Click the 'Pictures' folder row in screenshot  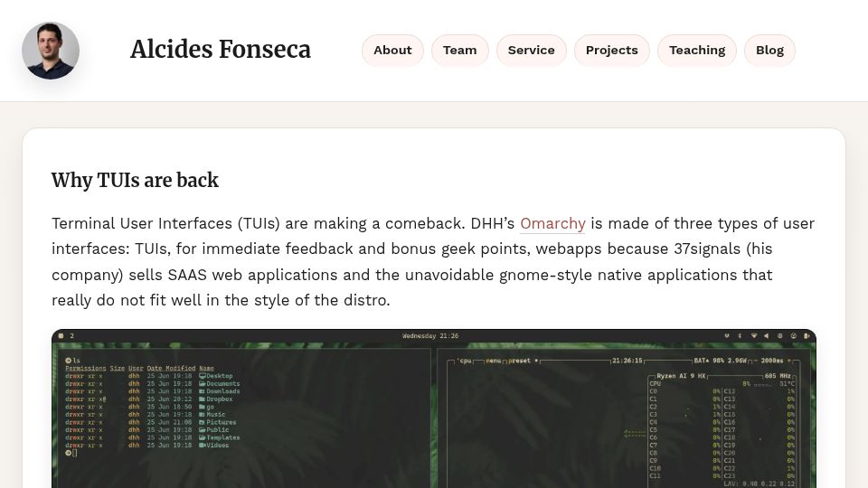[151, 422]
